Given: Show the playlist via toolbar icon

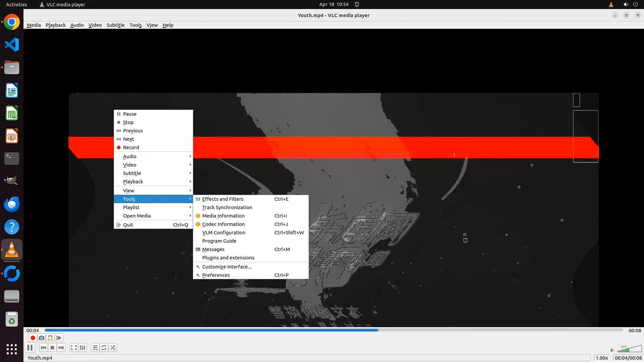Looking at the screenshot, I should point(95,348).
